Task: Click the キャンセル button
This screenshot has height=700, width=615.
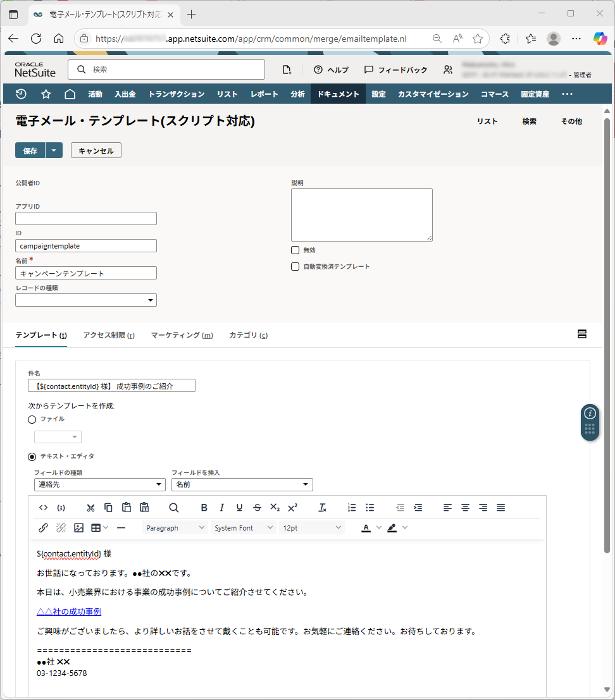Action: point(96,150)
